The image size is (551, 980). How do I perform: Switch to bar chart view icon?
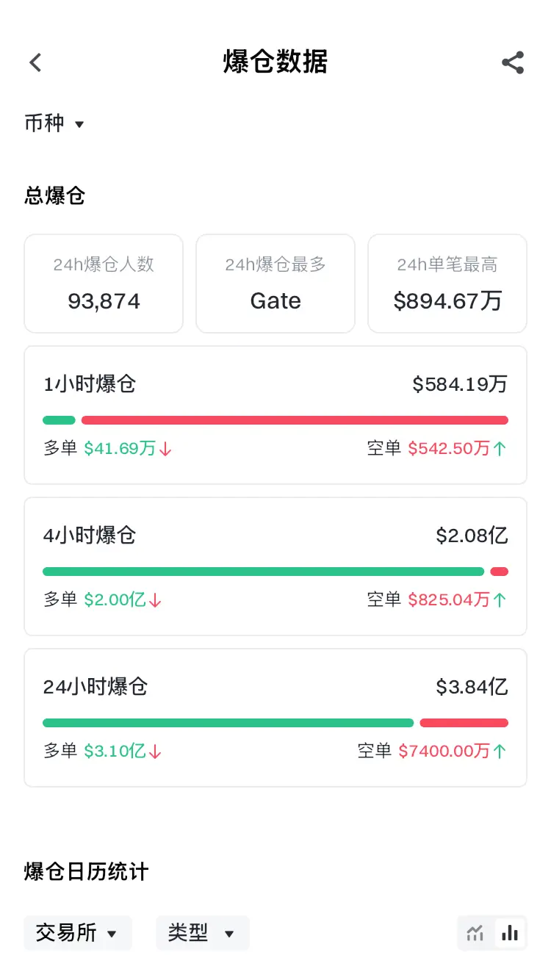point(510,933)
